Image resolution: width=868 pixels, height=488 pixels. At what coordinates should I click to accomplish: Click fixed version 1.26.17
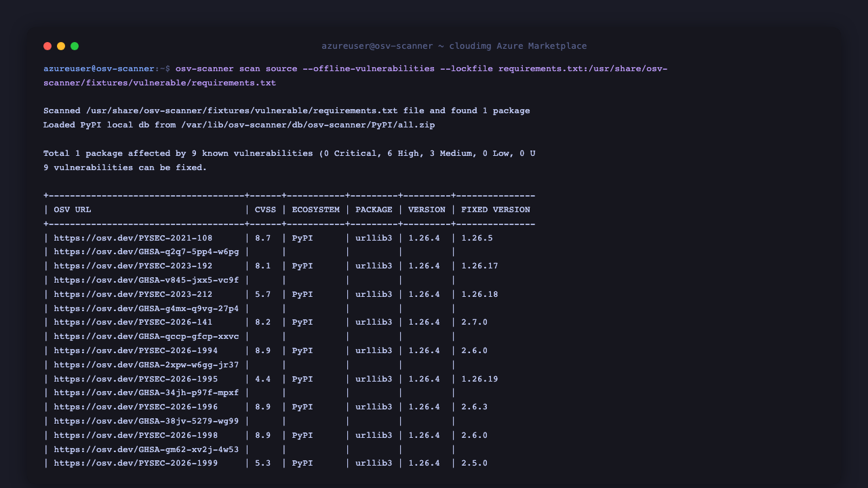pyautogui.click(x=479, y=266)
